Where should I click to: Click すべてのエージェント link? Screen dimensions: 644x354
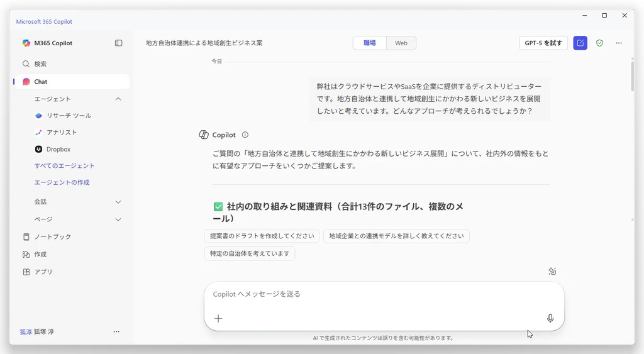point(65,166)
